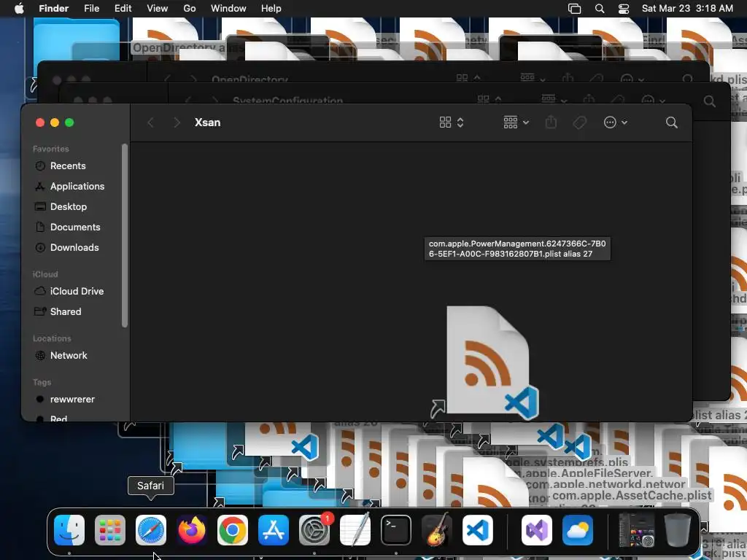The width and height of the screenshot is (747, 560).
Task: Open Google Chrome in the Dock
Action: (x=233, y=530)
